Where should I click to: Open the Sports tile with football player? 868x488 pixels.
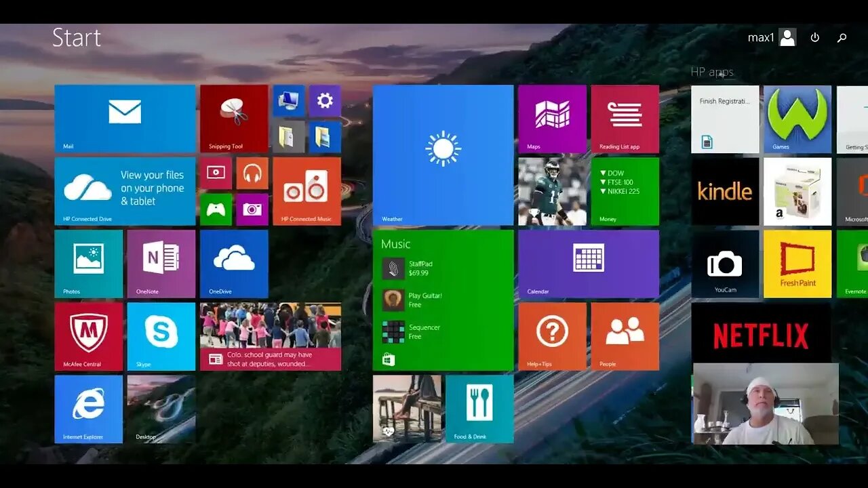click(552, 191)
